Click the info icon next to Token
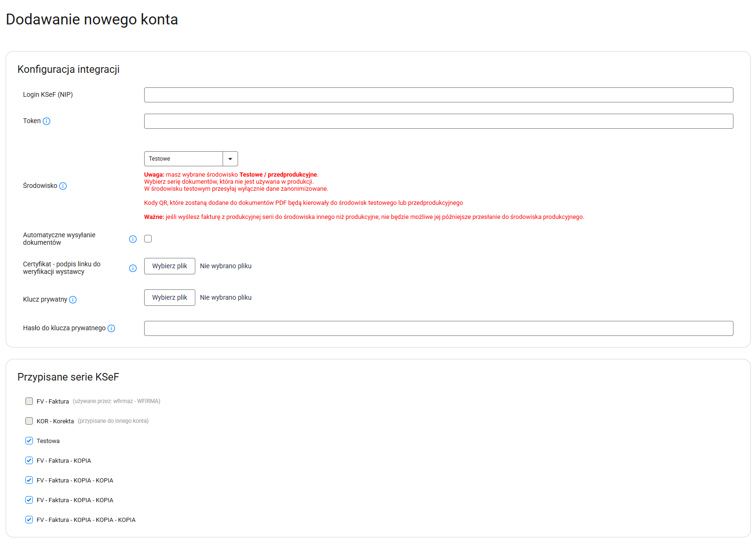Image resolution: width=756 pixels, height=544 pixels. coord(46,121)
